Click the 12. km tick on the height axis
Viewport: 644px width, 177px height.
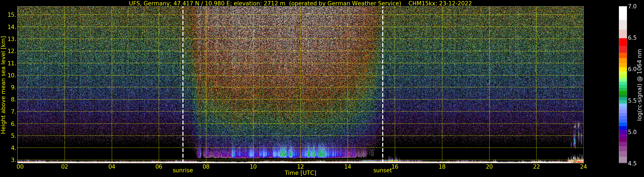(x=12, y=51)
